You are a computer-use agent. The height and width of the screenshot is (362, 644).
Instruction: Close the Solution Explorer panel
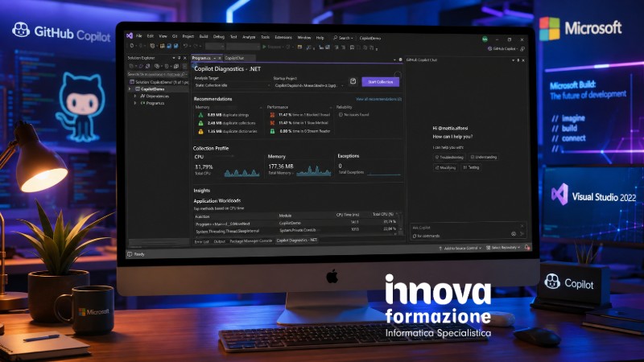(x=185, y=58)
